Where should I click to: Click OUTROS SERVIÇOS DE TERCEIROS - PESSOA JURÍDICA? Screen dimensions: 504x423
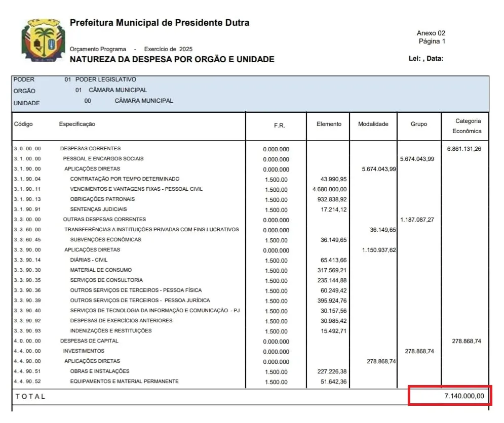point(140,301)
